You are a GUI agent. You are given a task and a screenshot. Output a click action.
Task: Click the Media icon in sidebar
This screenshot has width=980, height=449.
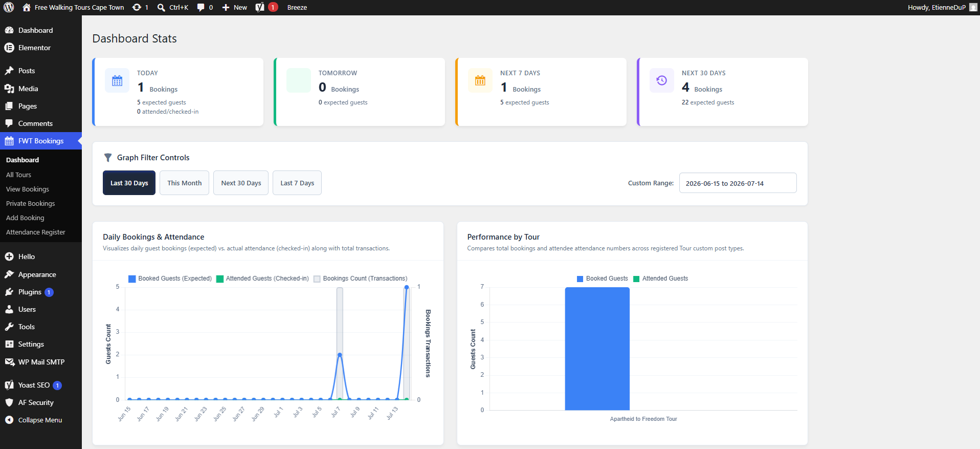point(9,89)
